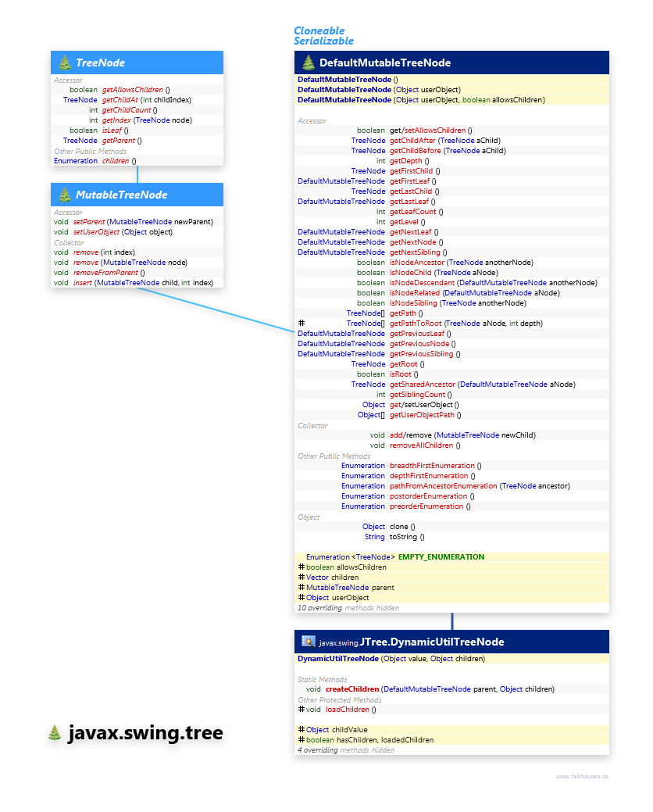Select the breadthFirstEnumeration method

pyautogui.click(x=432, y=466)
